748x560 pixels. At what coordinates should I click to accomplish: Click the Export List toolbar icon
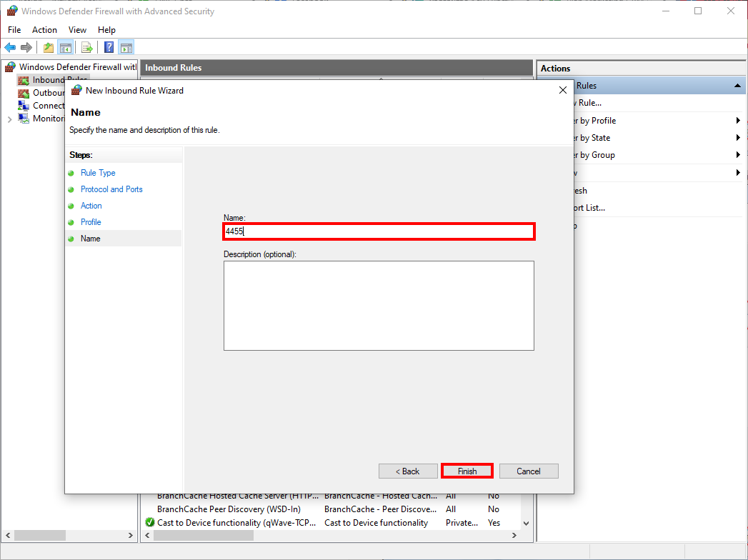coord(87,47)
